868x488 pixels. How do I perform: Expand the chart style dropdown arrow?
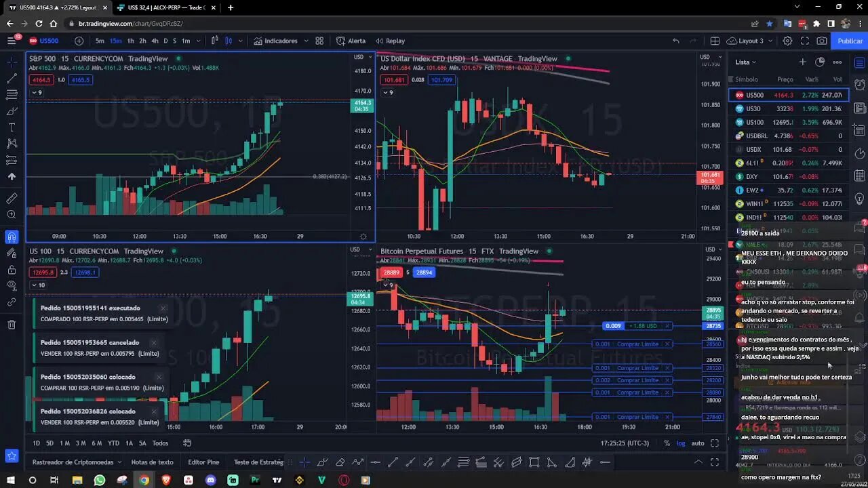click(x=240, y=41)
